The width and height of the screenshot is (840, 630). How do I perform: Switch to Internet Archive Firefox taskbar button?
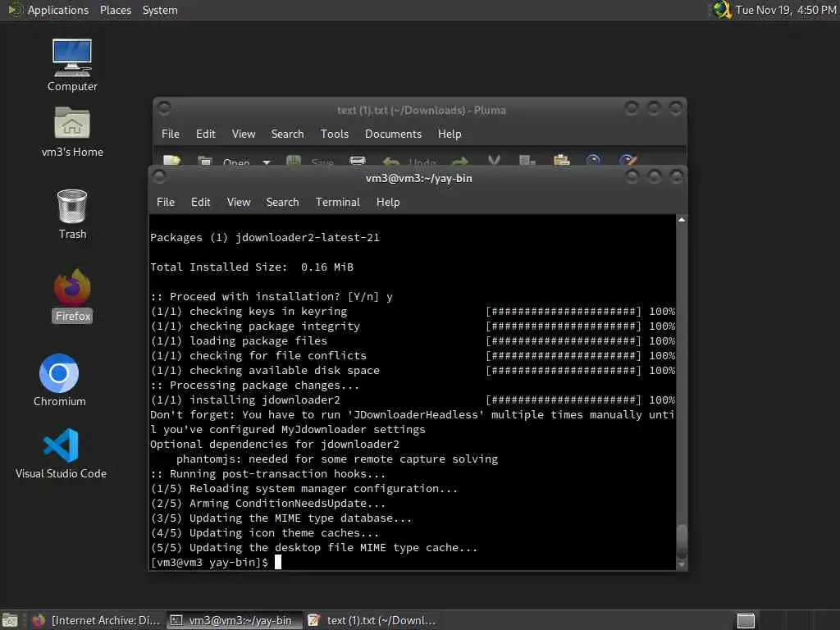97,620
